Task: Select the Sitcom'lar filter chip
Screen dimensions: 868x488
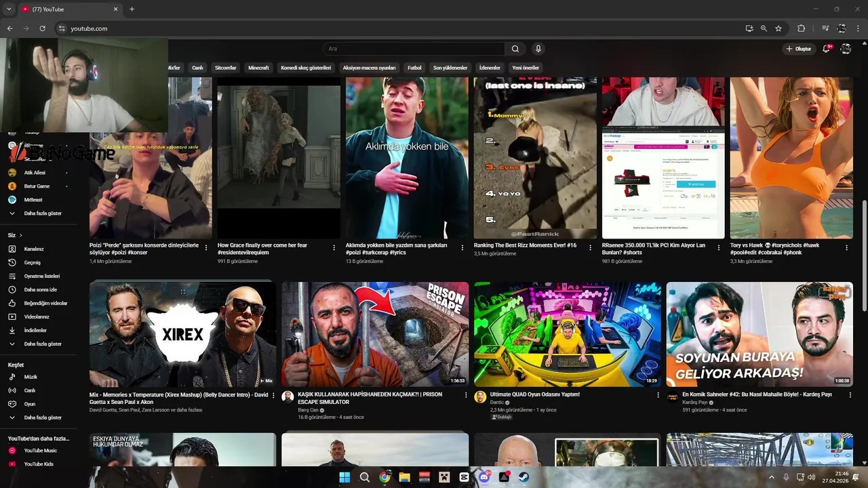Action: tap(226, 68)
